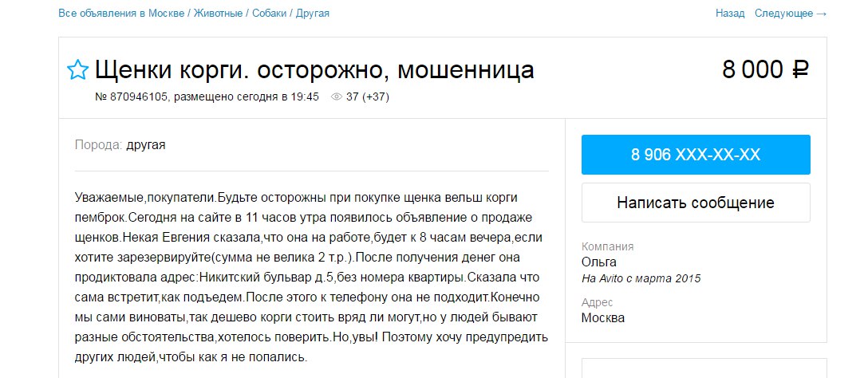Screen dimensions: 868x378
Task: Click the ad description paragraph text
Action: point(312,278)
